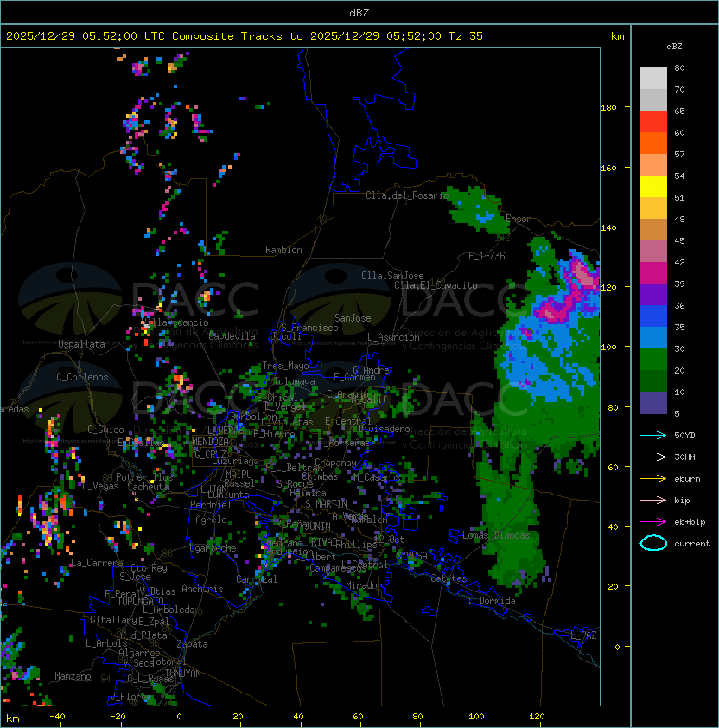
Task: Click the Lomas_Blancas label
Action: coord(496,535)
